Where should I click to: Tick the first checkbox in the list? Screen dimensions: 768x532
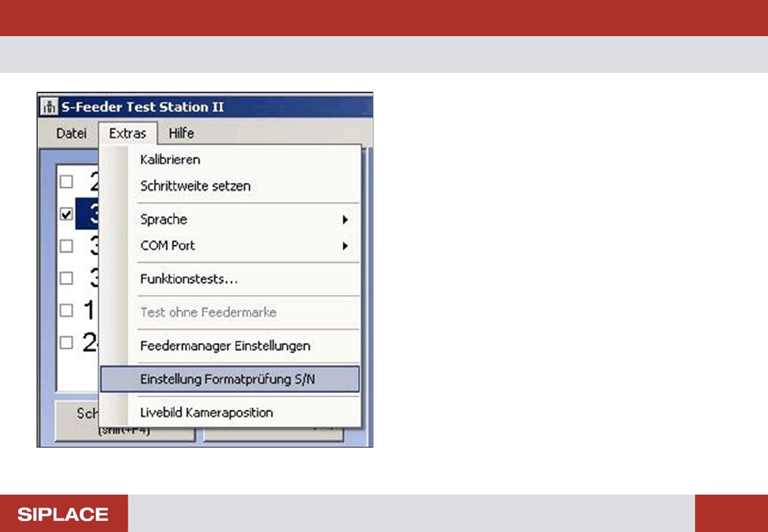66,182
